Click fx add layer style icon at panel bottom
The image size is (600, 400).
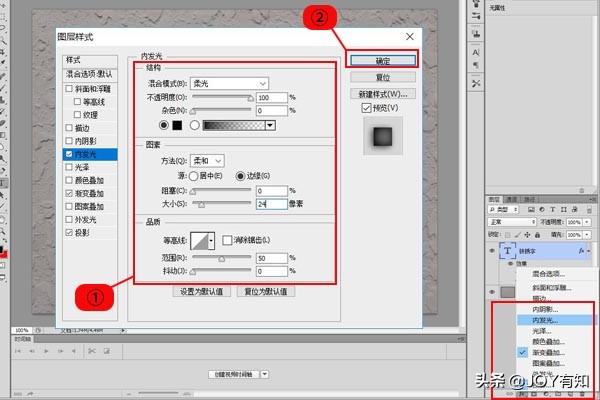tap(522, 393)
